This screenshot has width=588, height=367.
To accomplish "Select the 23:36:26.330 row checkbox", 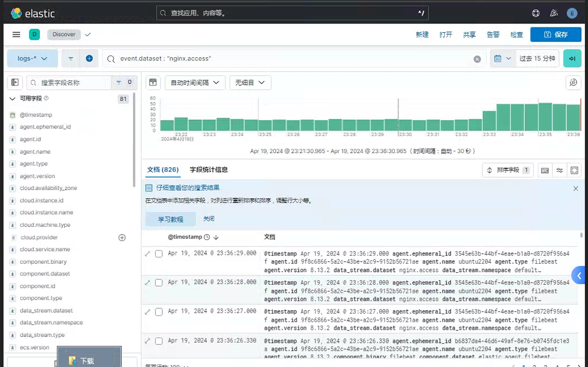I will coord(159,341).
